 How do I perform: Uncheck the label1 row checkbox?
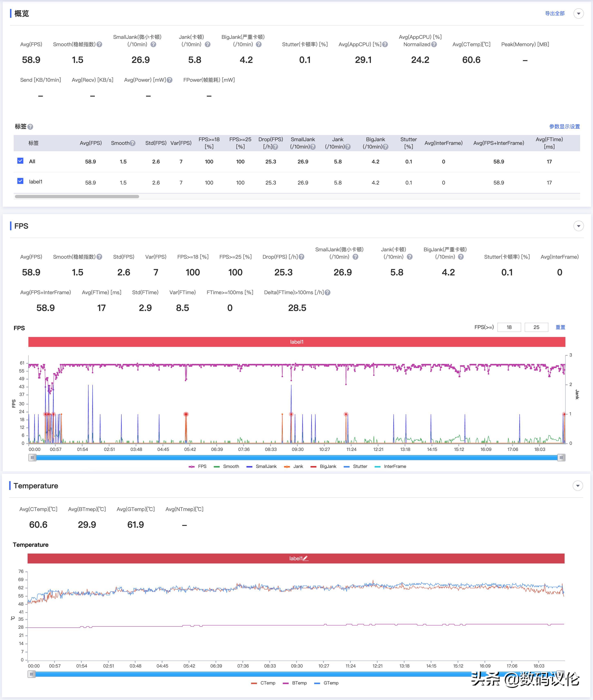[x=20, y=181]
